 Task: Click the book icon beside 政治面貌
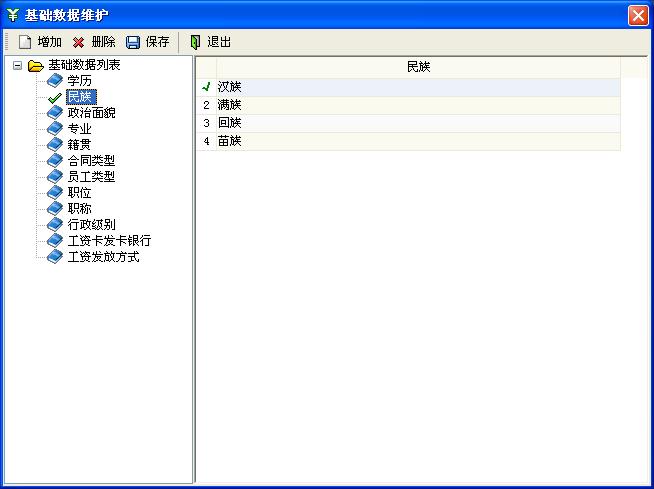[x=55, y=113]
